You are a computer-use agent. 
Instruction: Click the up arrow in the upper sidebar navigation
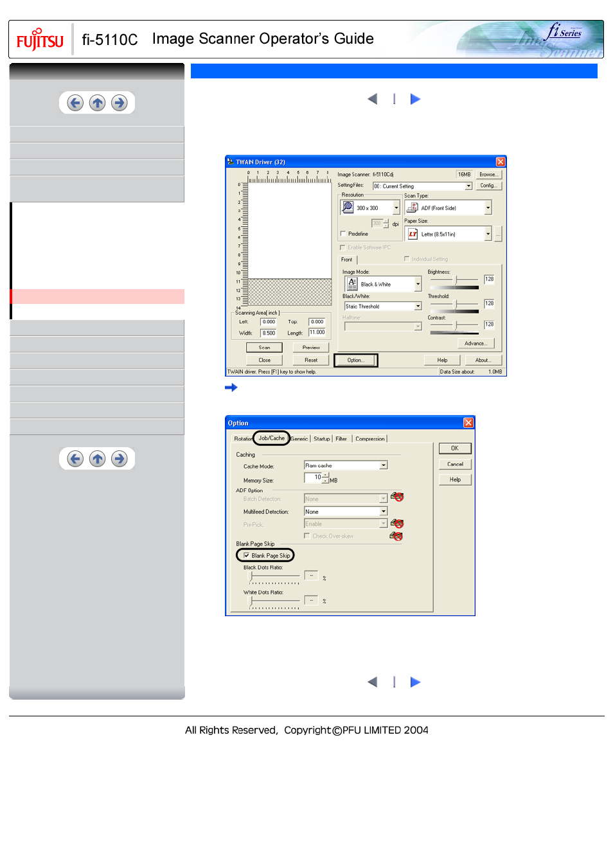[97, 103]
